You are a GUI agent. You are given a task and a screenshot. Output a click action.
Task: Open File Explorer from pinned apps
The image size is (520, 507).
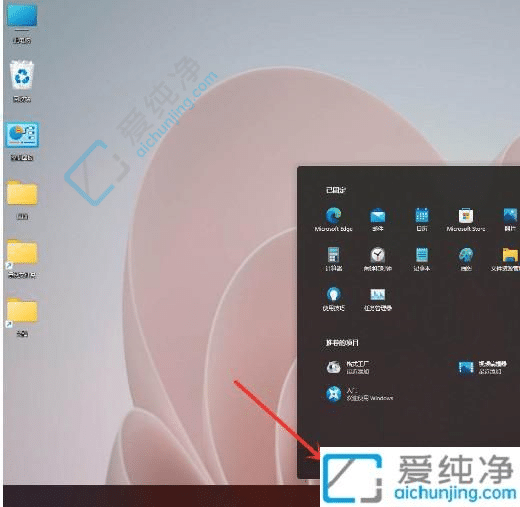[506, 259]
